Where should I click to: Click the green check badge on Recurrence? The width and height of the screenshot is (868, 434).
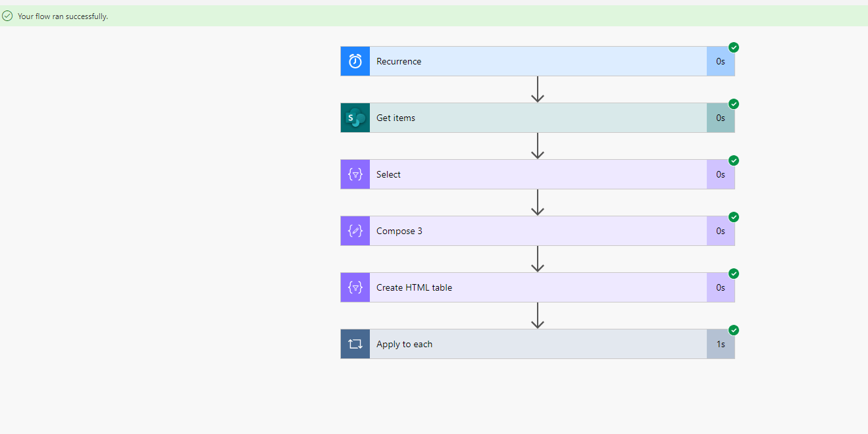pyautogui.click(x=734, y=47)
